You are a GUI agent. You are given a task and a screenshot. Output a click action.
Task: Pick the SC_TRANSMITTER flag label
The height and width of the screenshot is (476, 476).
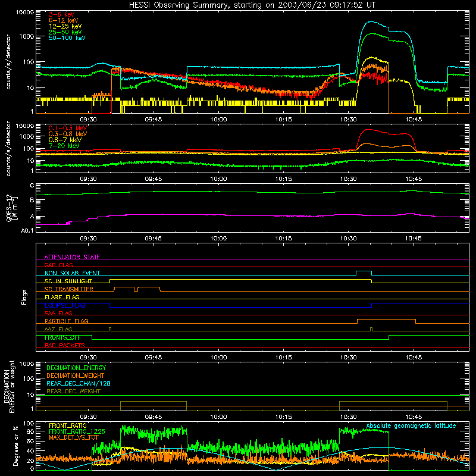click(68, 289)
